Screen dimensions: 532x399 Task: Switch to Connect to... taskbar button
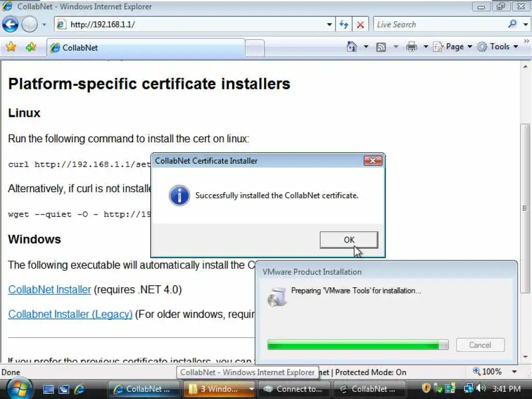(294, 389)
